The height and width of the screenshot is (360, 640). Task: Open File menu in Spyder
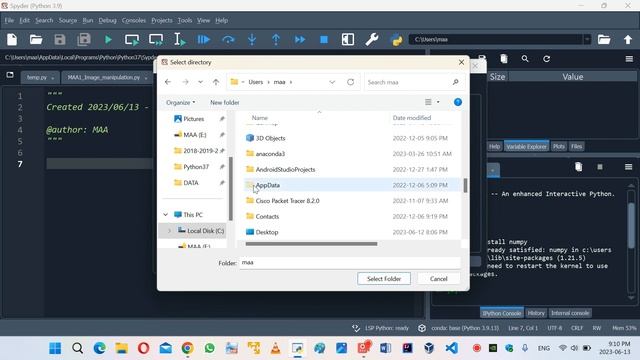tap(9, 20)
